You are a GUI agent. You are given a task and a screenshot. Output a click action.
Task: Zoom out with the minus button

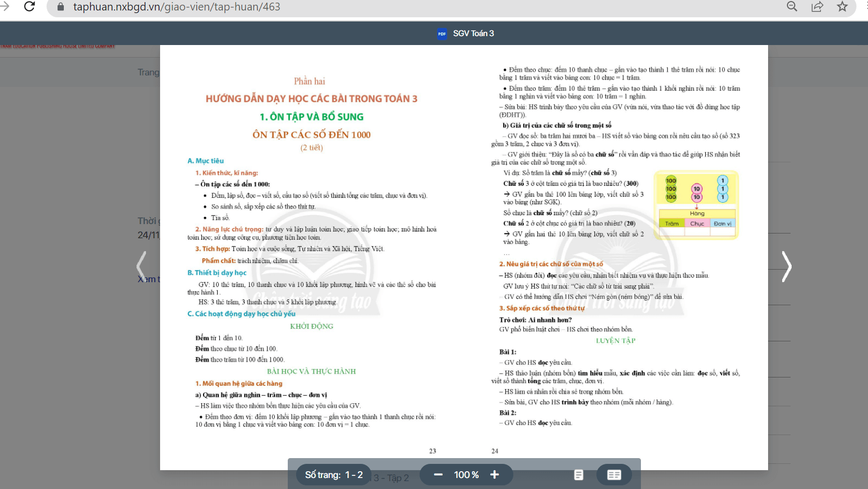point(438,474)
